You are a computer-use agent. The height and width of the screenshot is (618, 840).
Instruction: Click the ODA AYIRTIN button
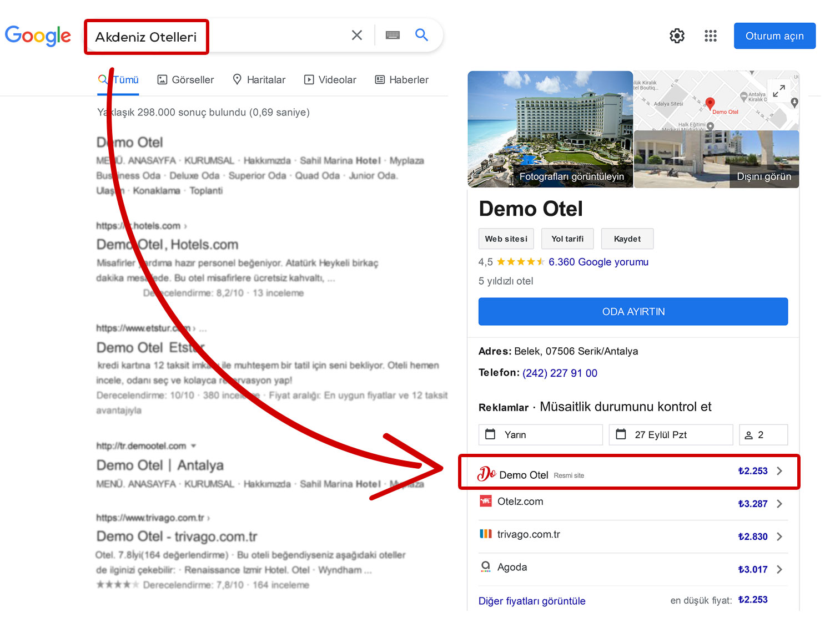(x=633, y=312)
